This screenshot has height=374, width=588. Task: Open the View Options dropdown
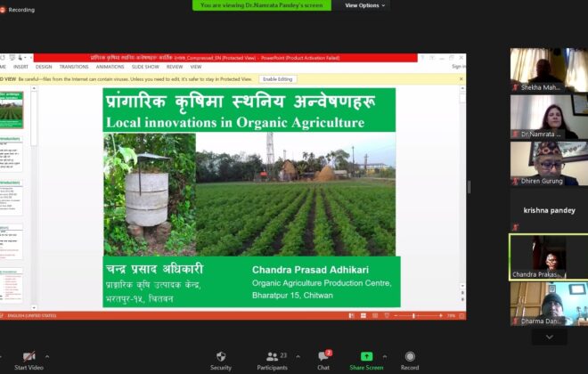[x=364, y=5]
